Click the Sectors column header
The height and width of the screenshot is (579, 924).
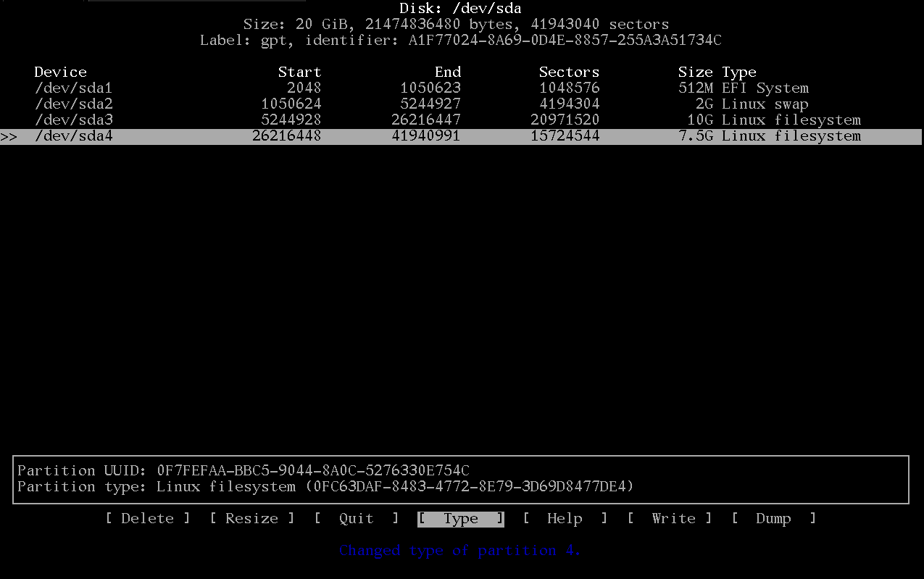[569, 72]
